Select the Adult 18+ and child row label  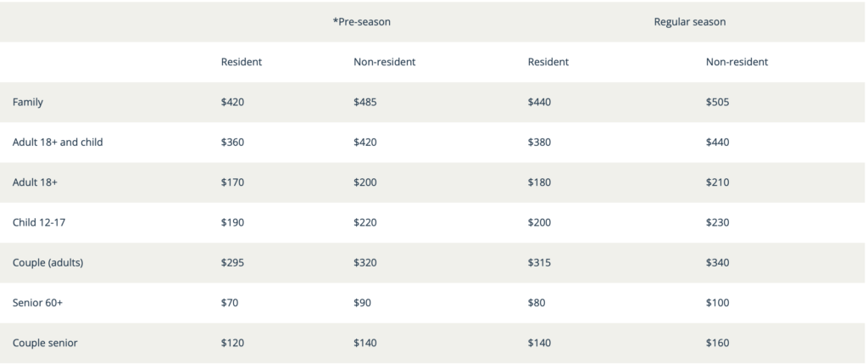[x=58, y=142]
